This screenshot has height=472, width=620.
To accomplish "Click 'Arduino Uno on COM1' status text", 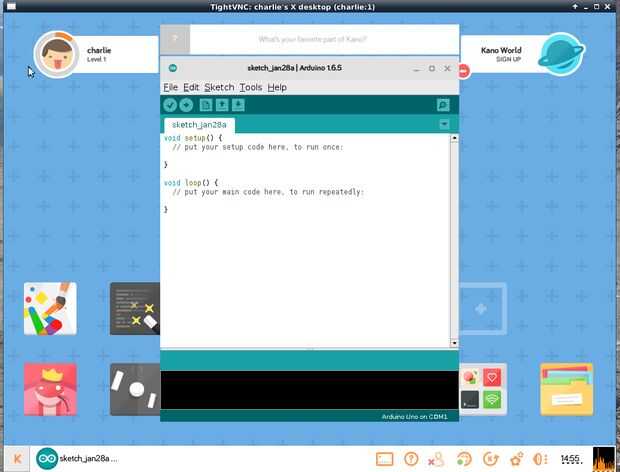I will click(x=414, y=417).
